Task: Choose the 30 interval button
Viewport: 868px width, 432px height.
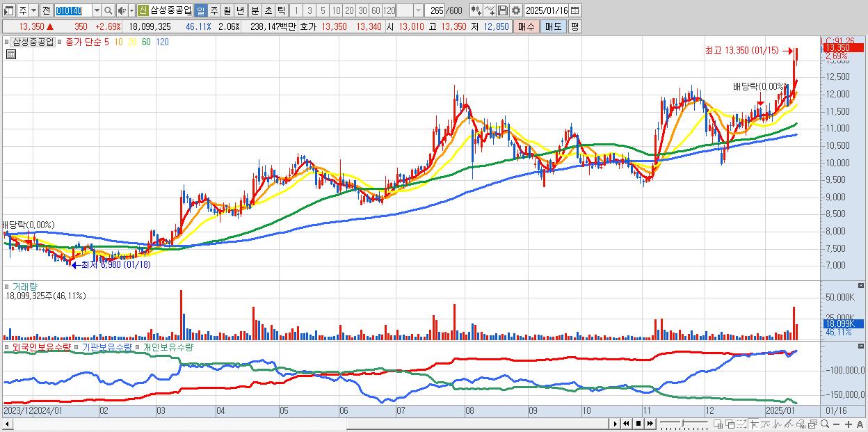Action: click(362, 10)
